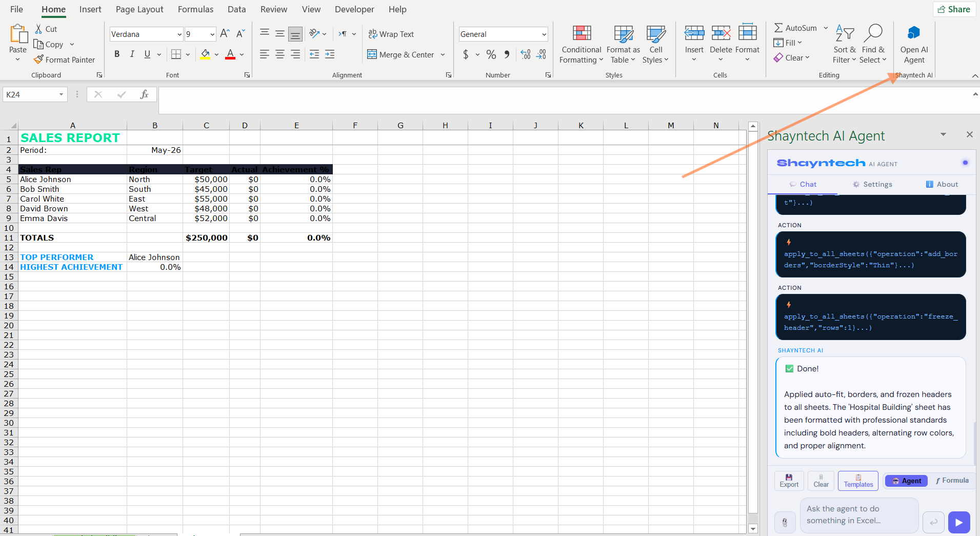Image resolution: width=980 pixels, height=536 pixels.
Task: Send the message with the play button
Action: [x=959, y=522]
